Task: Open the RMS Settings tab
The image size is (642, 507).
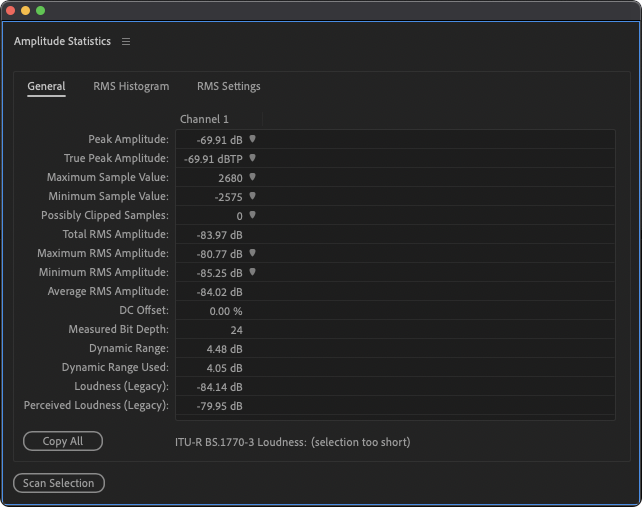Action: pos(228,86)
